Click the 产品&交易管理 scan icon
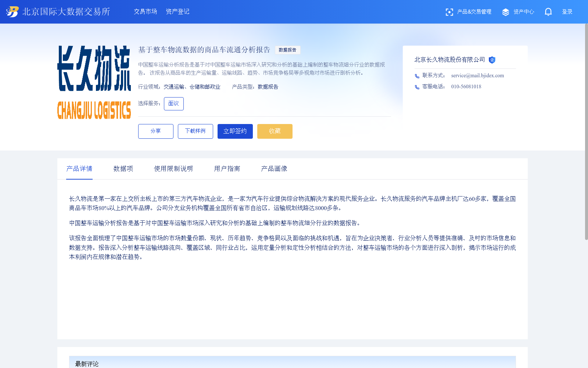Viewport: 588px width, 368px height. pyautogui.click(x=449, y=12)
